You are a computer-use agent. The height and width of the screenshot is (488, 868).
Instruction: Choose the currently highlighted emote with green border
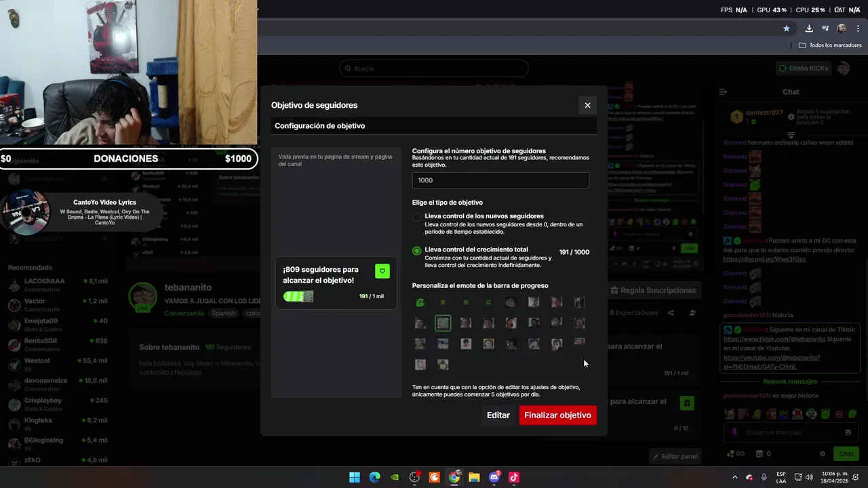(443, 323)
